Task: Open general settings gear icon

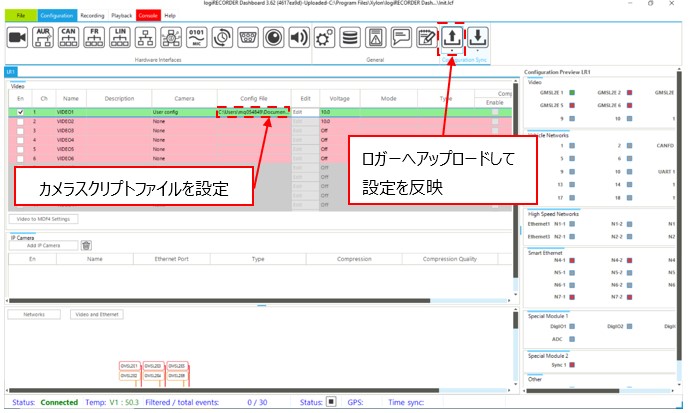Action: 324,38
